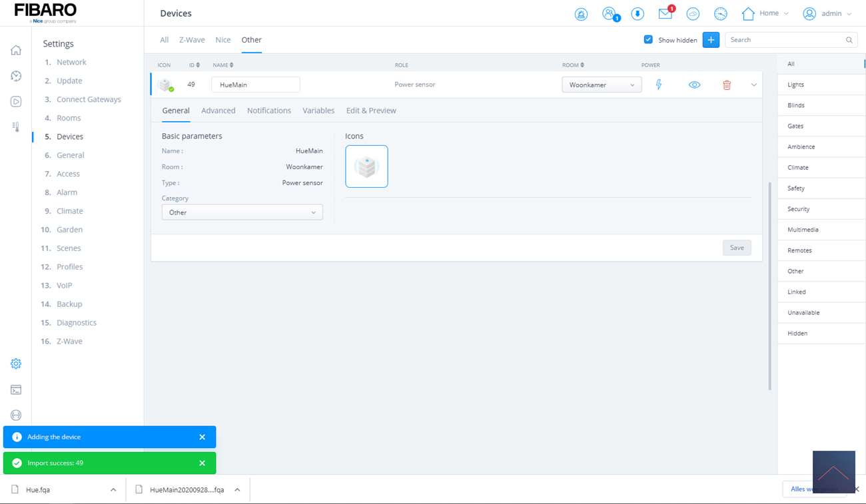Screen dimensions: 866x504
Task: Open the mail notifications envelope icon
Action: pos(665,14)
